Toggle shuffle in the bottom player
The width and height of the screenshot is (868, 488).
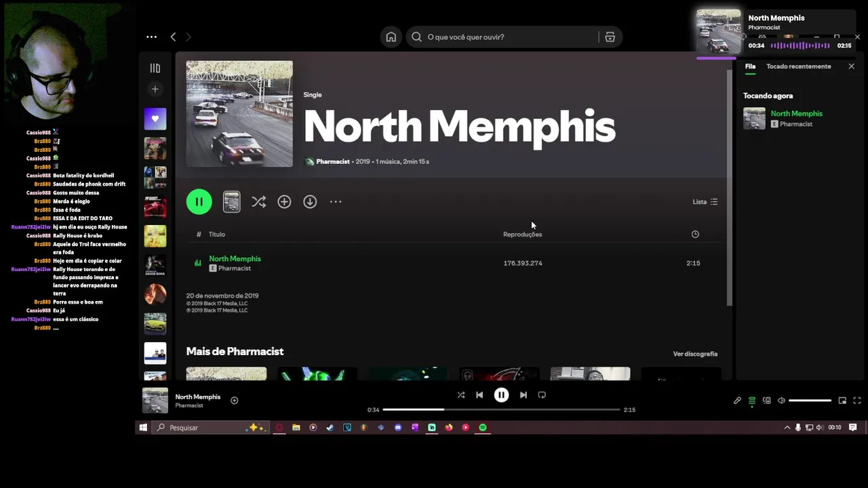click(x=461, y=395)
